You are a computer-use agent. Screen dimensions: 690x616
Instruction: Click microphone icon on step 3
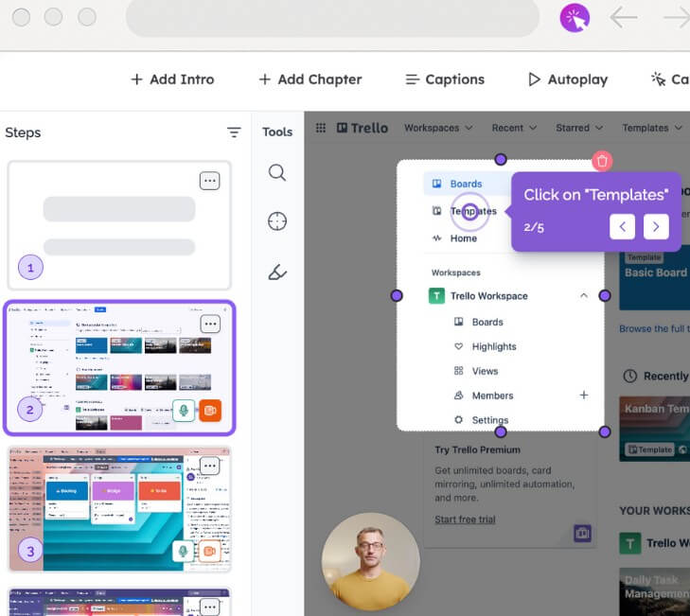tap(183, 551)
